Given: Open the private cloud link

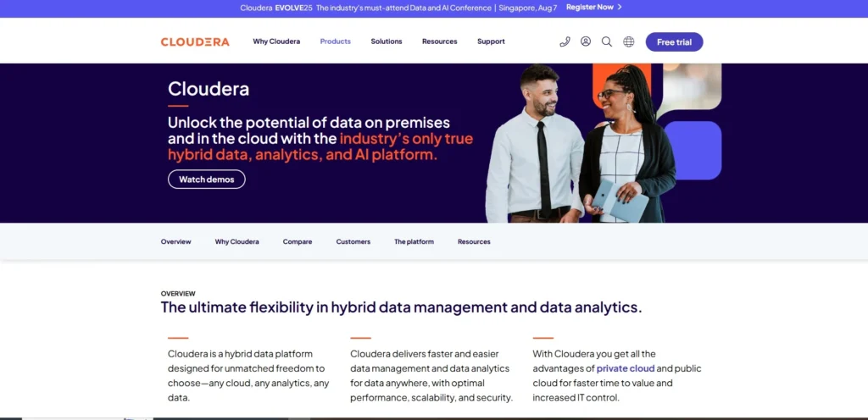Looking at the screenshot, I should point(626,368).
